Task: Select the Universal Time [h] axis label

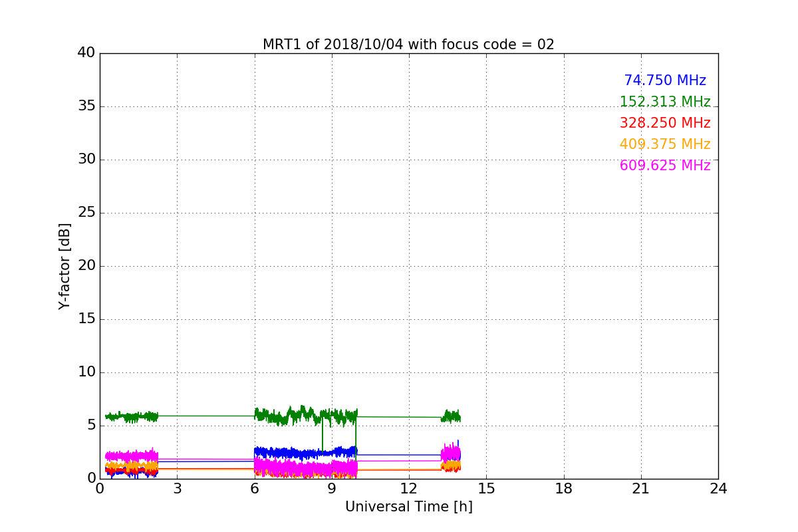Action: (x=408, y=507)
